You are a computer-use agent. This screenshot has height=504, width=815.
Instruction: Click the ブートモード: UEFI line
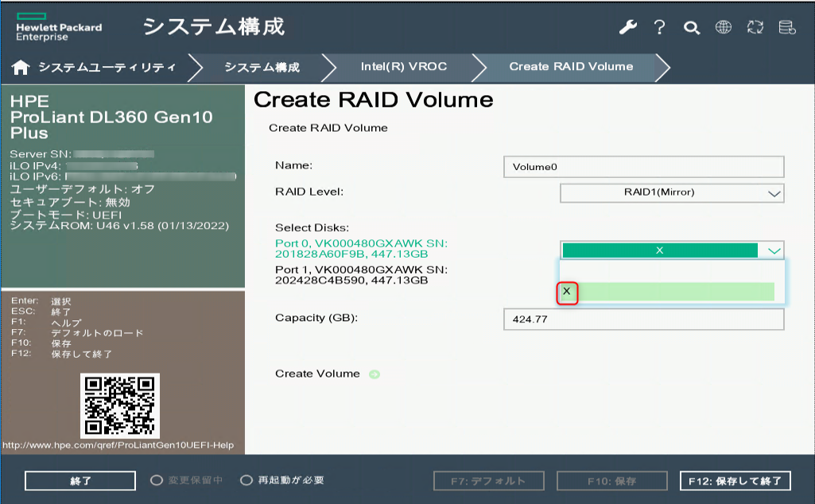(x=66, y=215)
